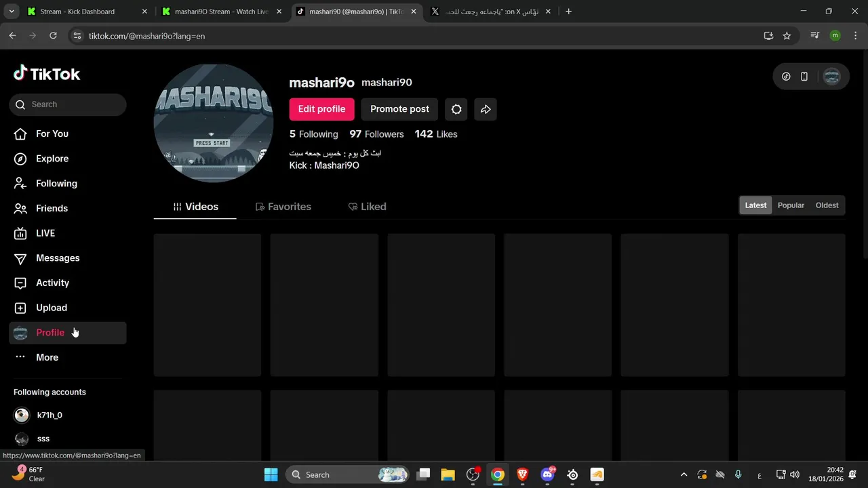The width and height of the screenshot is (868, 488).
Task: Bookmark this page with star icon
Action: click(787, 36)
